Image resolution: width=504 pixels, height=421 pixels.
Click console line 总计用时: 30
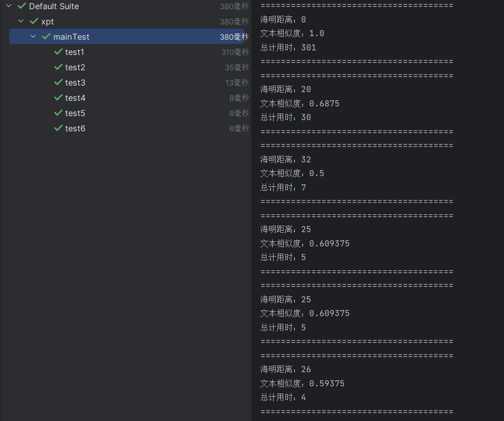[285, 118]
